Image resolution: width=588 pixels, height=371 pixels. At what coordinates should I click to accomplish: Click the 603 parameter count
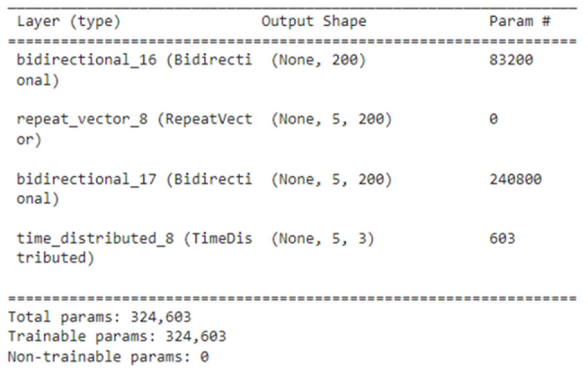pyautogui.click(x=502, y=239)
